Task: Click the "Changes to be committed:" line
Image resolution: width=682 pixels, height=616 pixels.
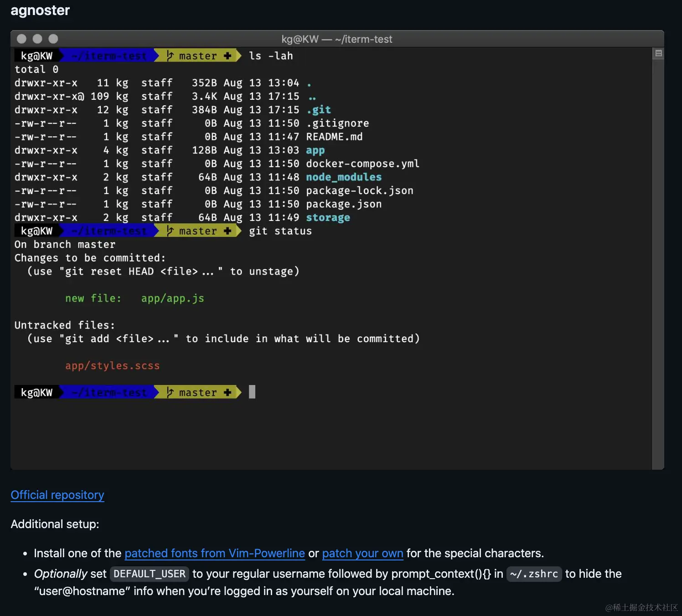Action: 90,258
